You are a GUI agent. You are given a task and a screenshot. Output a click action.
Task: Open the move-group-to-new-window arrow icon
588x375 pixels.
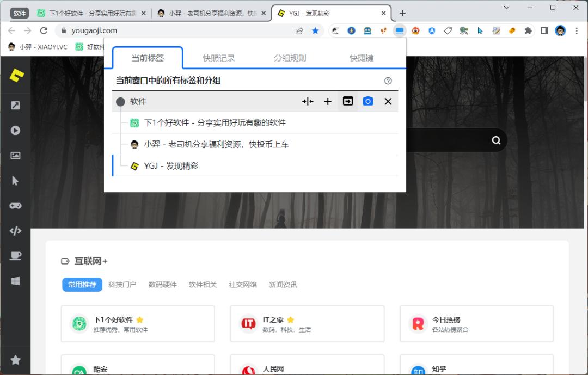pyautogui.click(x=348, y=101)
